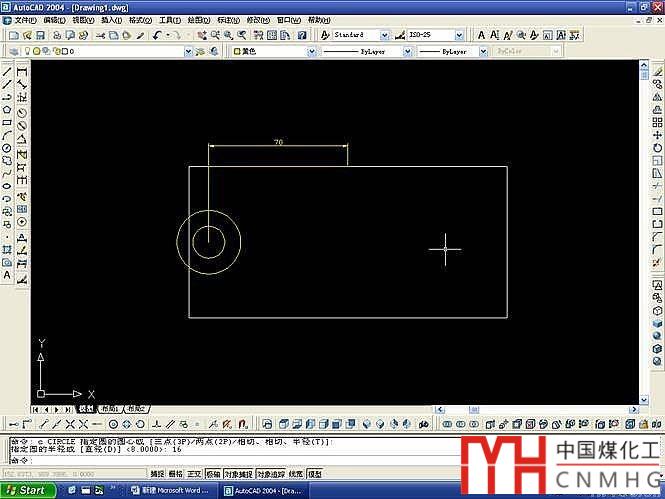This screenshot has height=499, width=665.
Task: Select the Erase tool in the Modify toolbar
Action: click(657, 72)
